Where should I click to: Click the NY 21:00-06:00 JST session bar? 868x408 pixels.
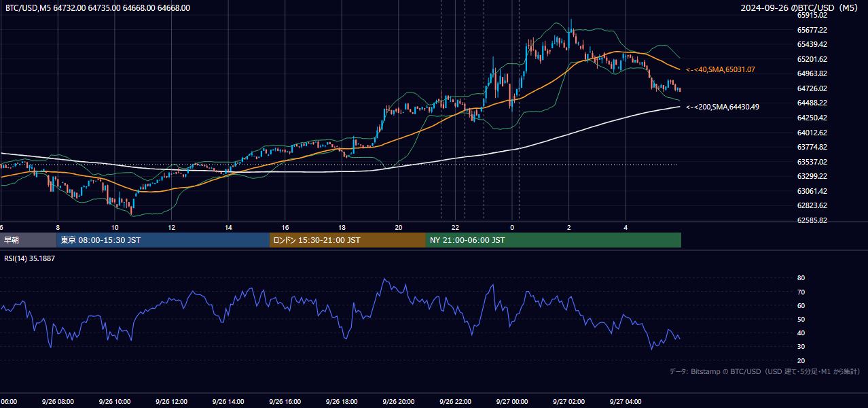[554, 240]
